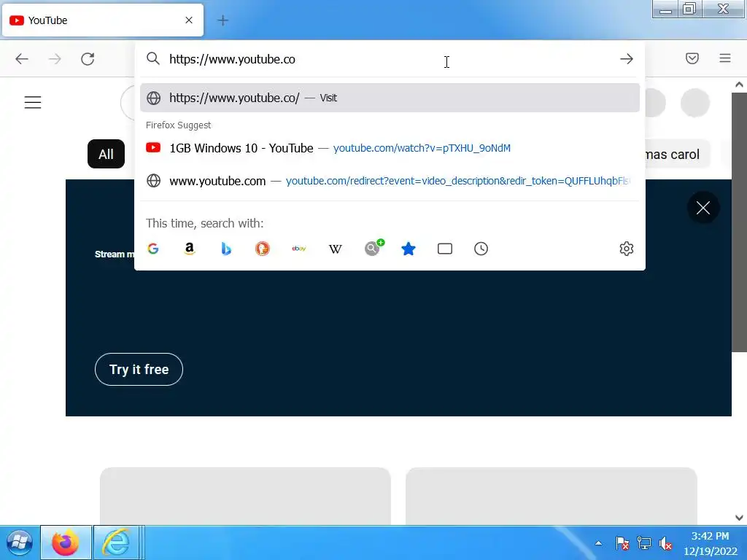747x560 pixels.
Task: Close the YouTube tab
Action: [189, 20]
